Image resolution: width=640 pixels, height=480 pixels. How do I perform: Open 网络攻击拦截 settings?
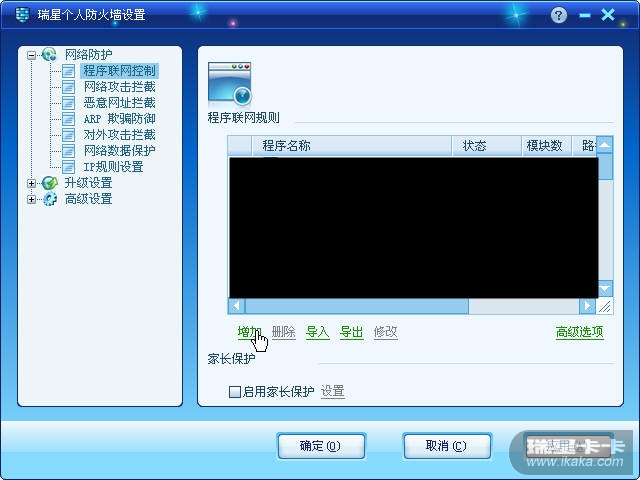pos(119,87)
